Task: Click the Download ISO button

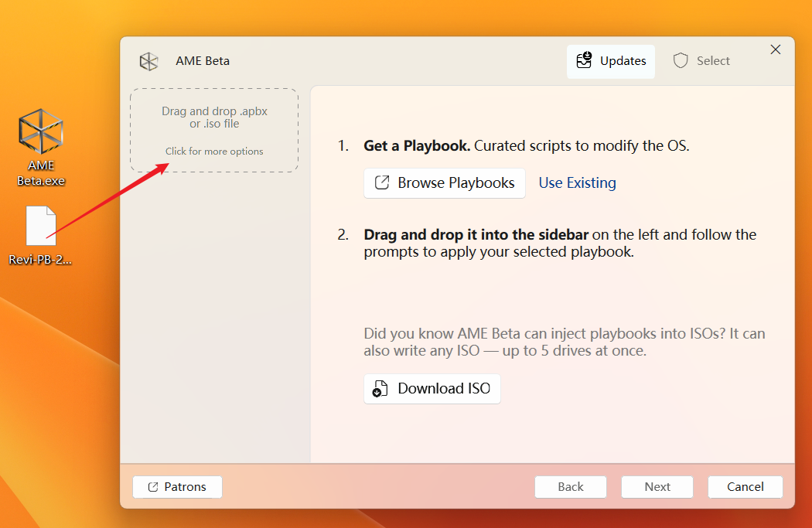Action: tap(432, 388)
